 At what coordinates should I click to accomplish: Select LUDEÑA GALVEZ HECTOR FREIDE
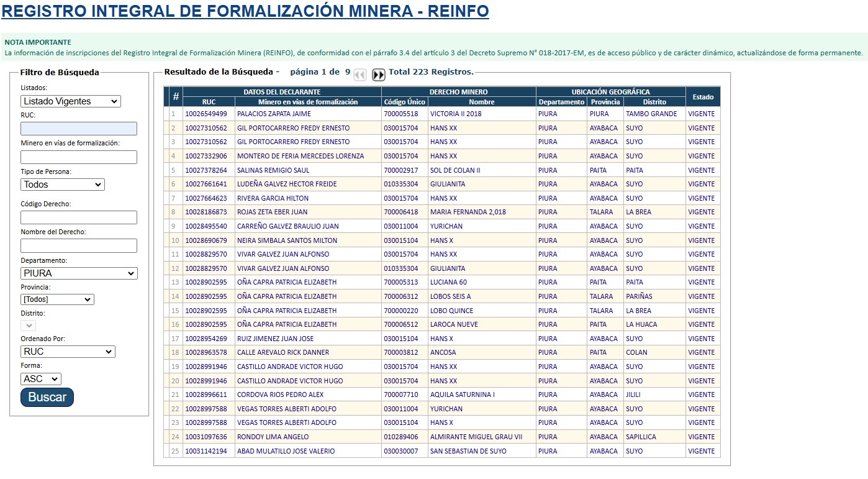(287, 185)
